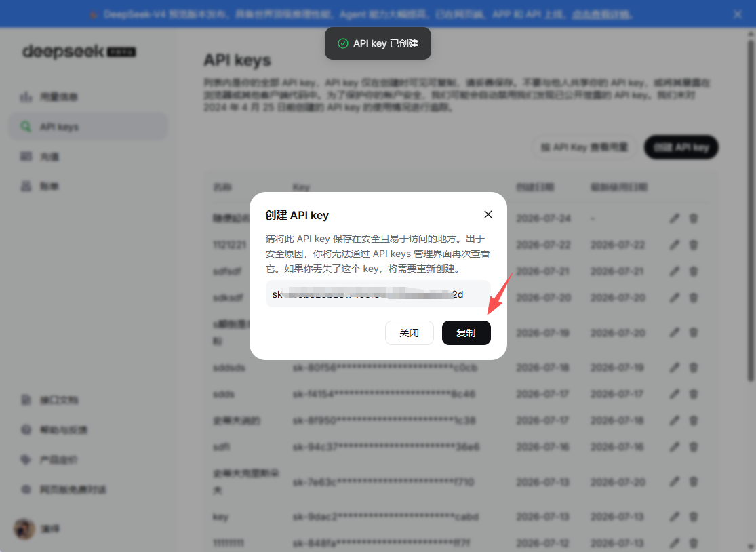756x552 pixels.
Task: Click the product pricing tag icon
Action: (x=26, y=460)
